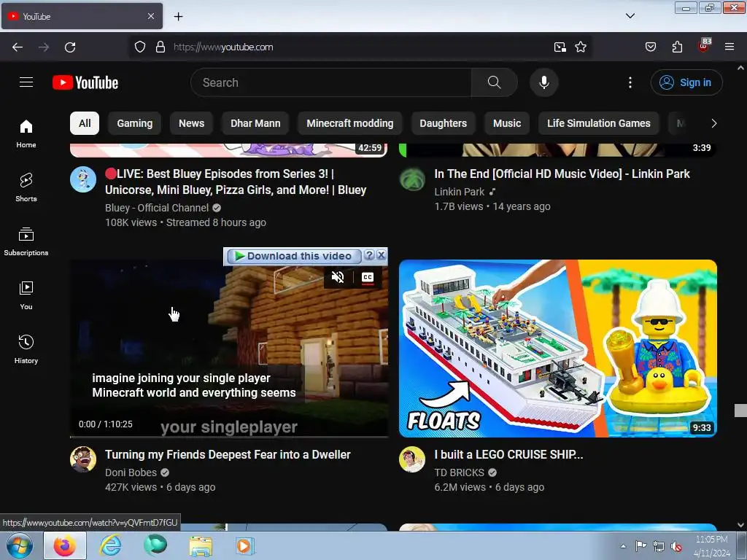Click the YouTube logo
Viewport: 747px width, 560px height.
[x=85, y=82]
